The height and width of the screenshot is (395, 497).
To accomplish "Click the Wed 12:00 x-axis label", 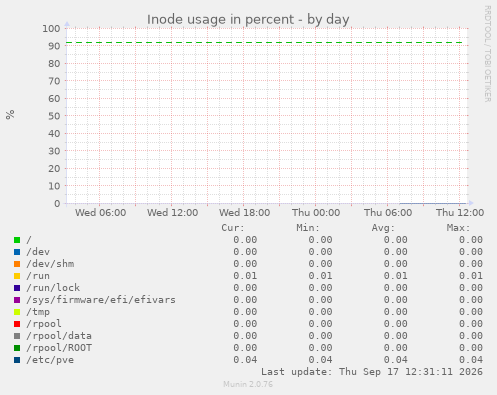I will pyautogui.click(x=172, y=213).
